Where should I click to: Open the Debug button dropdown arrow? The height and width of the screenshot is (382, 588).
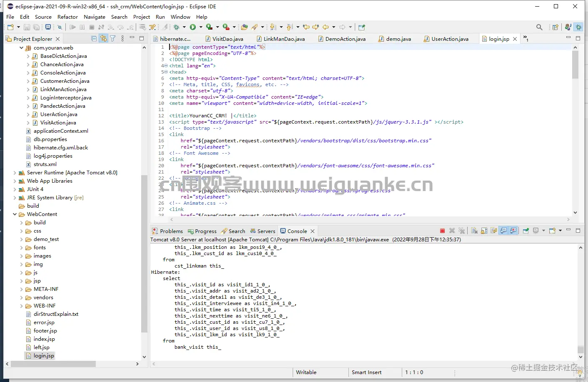pyautogui.click(x=184, y=27)
